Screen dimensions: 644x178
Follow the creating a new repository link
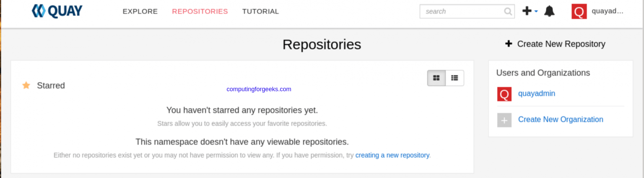click(392, 155)
